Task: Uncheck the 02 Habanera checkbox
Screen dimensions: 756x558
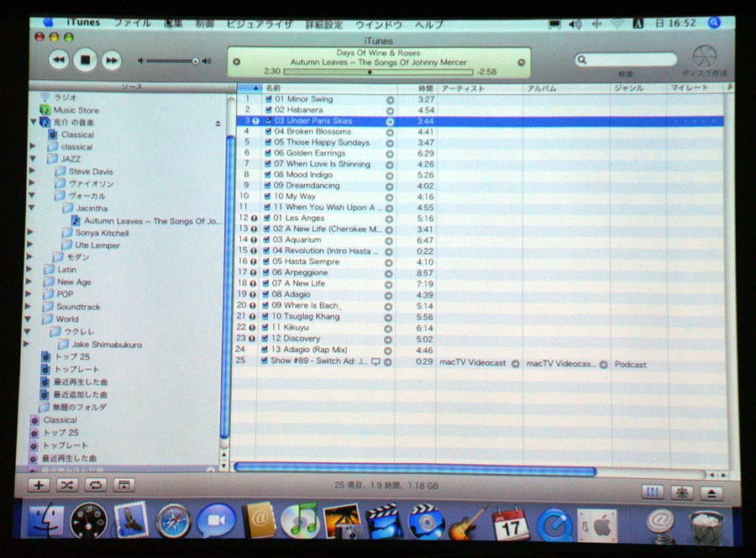Action: click(x=268, y=110)
